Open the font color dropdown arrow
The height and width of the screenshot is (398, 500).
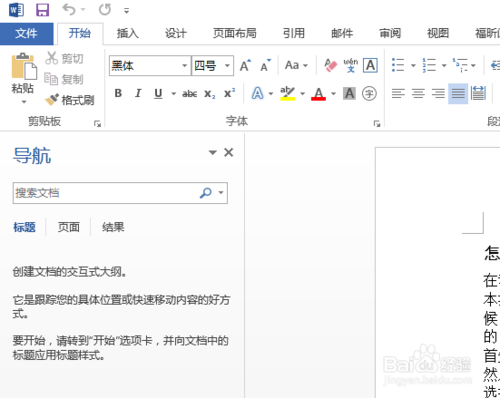(x=333, y=94)
